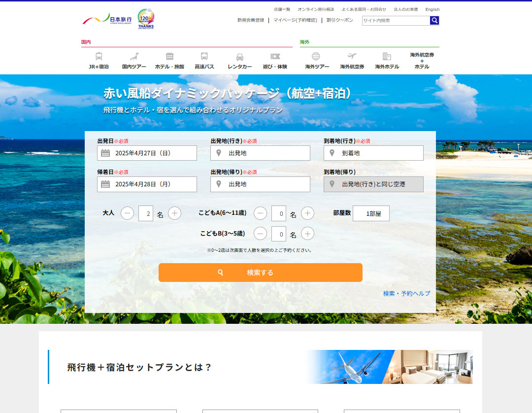
Task: Add one こどもA(6〜11歳) traveler
Action: [x=307, y=213]
